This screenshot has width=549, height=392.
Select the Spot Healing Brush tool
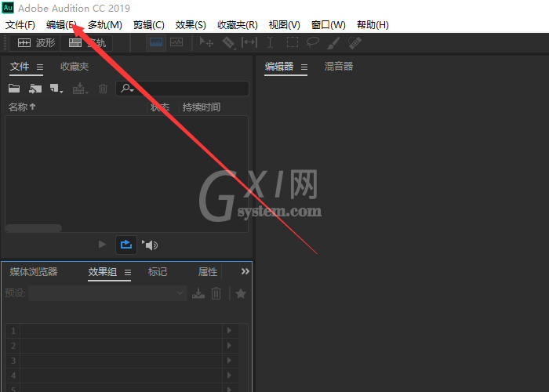[354, 43]
